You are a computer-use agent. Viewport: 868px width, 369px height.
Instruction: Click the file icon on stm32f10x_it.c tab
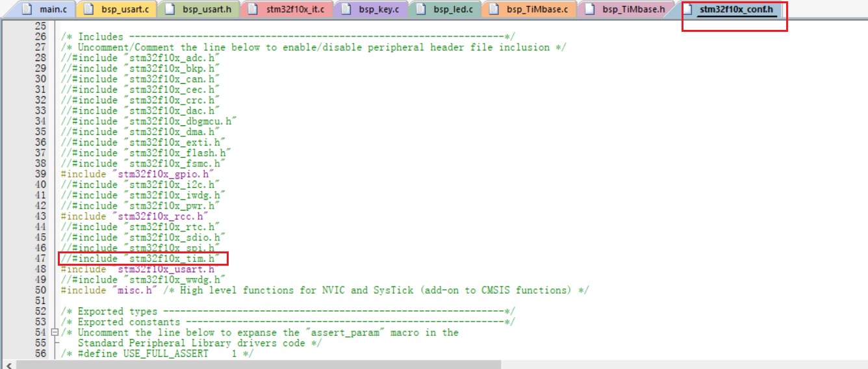pyautogui.click(x=253, y=10)
